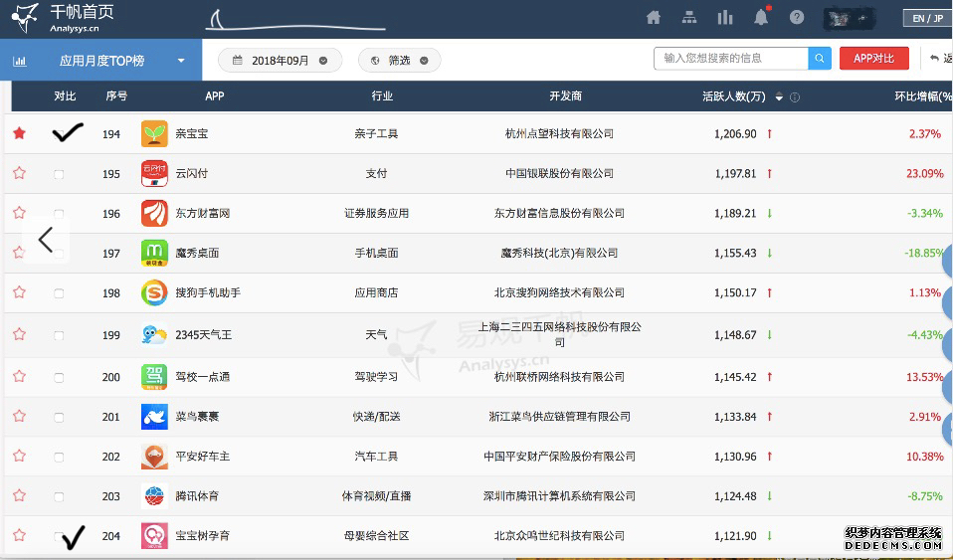Viewport: 953px width, 560px height.
Task: Star the 宝宝树孕育 row
Action: [20, 536]
